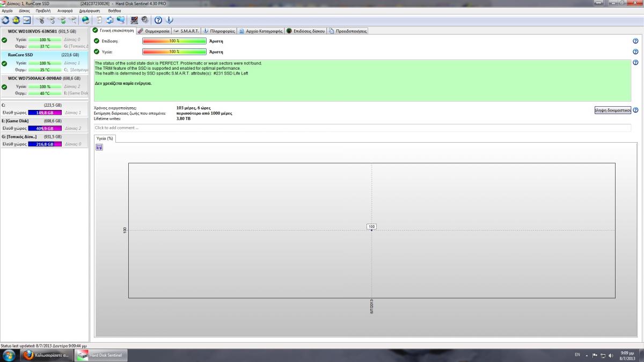Expand the hidden tray icons arrow
This screenshot has width=644, height=362.
click(587, 356)
